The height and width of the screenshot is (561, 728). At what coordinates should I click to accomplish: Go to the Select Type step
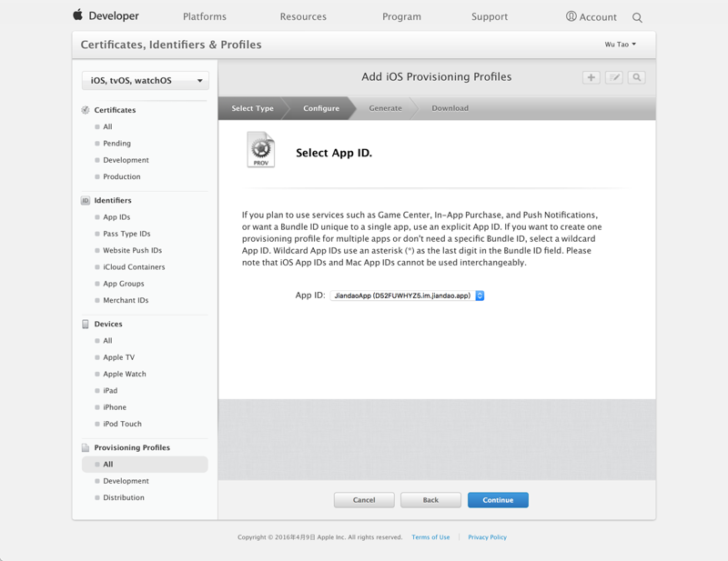(253, 108)
